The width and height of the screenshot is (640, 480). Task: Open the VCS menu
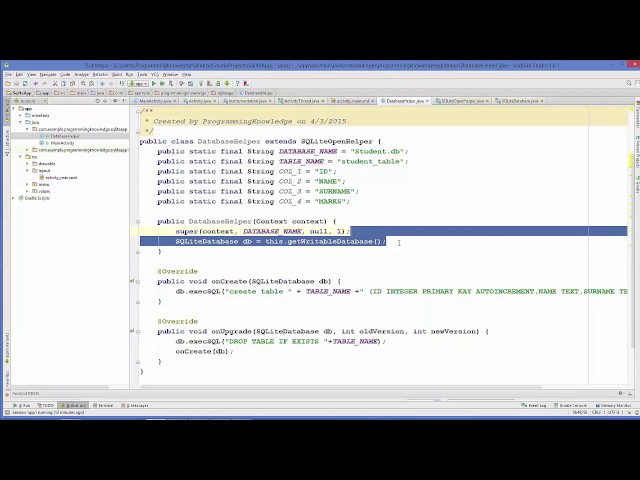(x=155, y=75)
